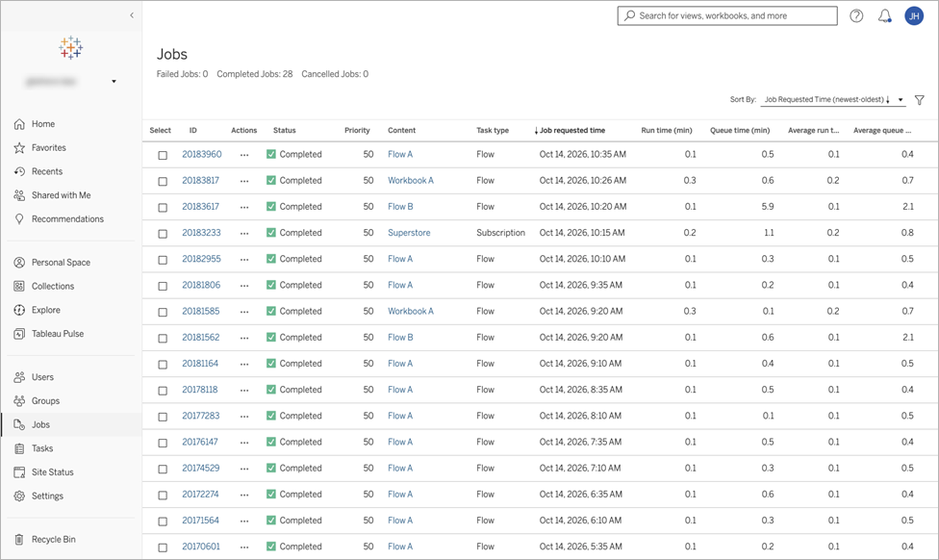Select checkbox for job 20183960

click(163, 155)
